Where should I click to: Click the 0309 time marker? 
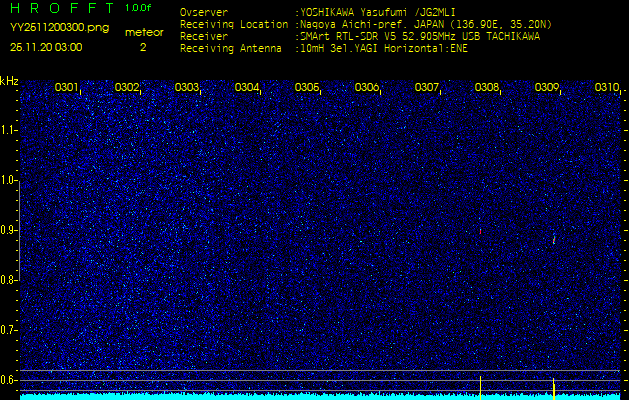(547, 87)
